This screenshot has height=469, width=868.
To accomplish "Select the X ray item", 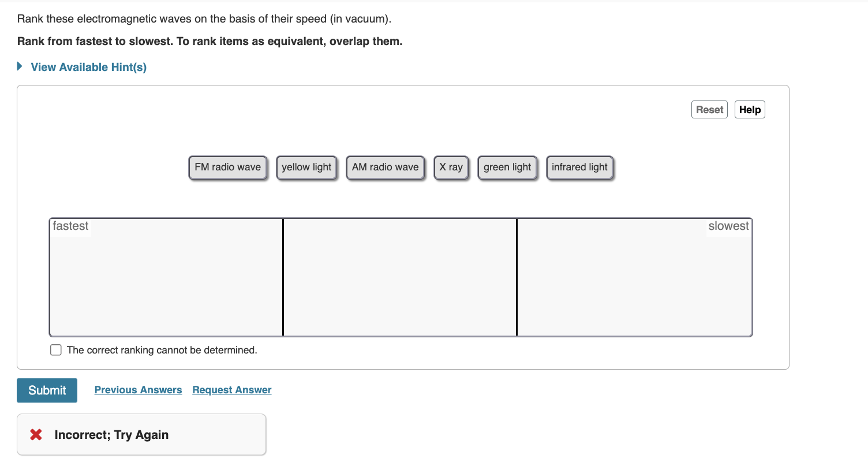I will 451,167.
